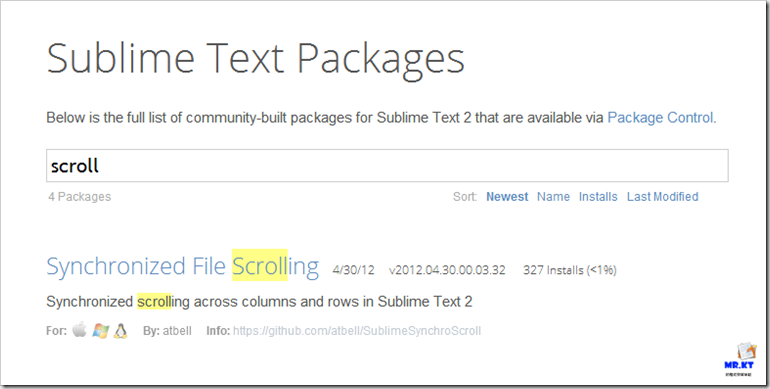Click the version string v2012.04.30.00.03.32

[x=447, y=270]
